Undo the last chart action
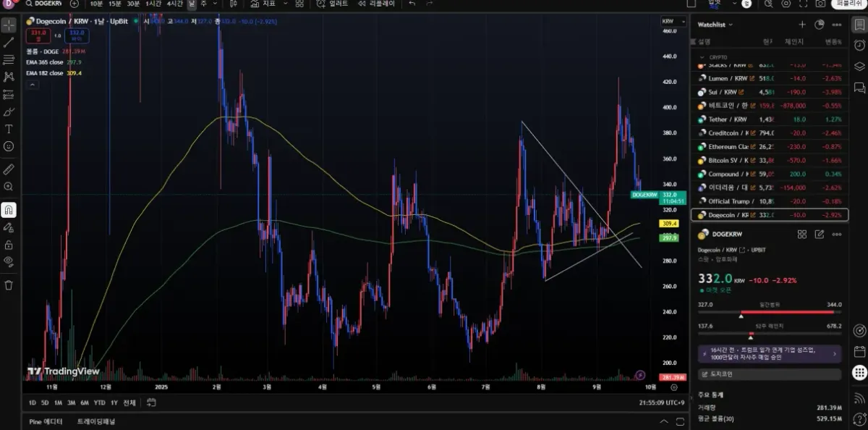 (412, 4)
